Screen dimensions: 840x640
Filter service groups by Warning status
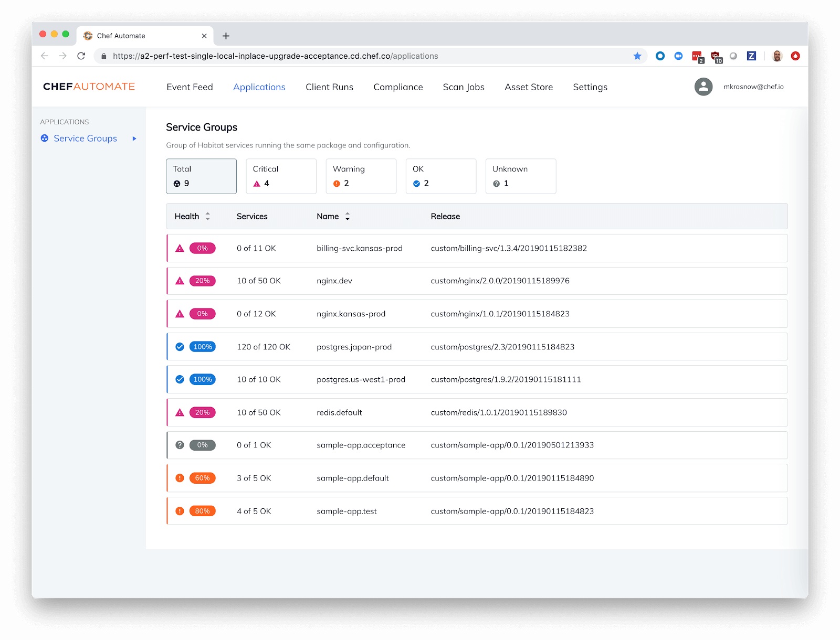click(x=361, y=176)
